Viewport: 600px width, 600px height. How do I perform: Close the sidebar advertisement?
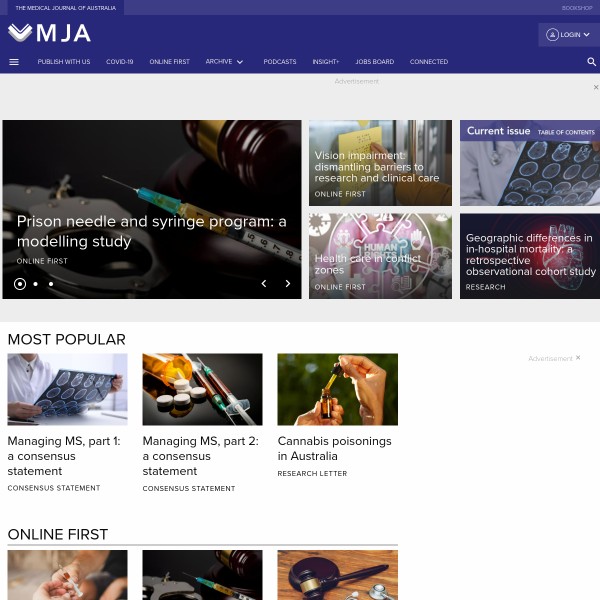tap(578, 357)
